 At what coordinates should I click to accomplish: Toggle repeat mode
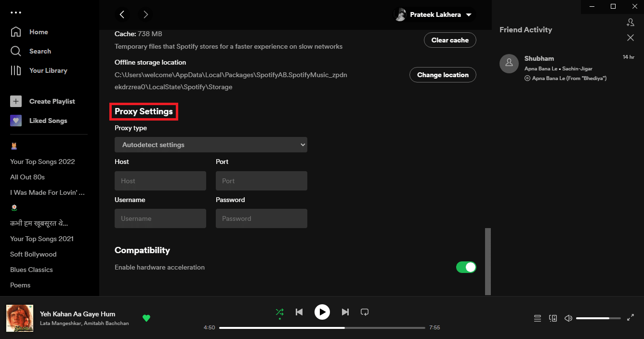pyautogui.click(x=365, y=312)
